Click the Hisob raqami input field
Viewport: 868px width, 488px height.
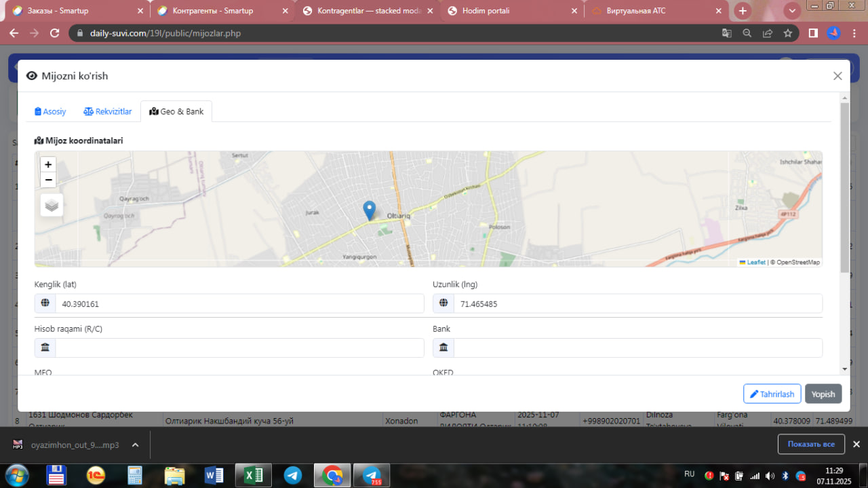tap(239, 348)
